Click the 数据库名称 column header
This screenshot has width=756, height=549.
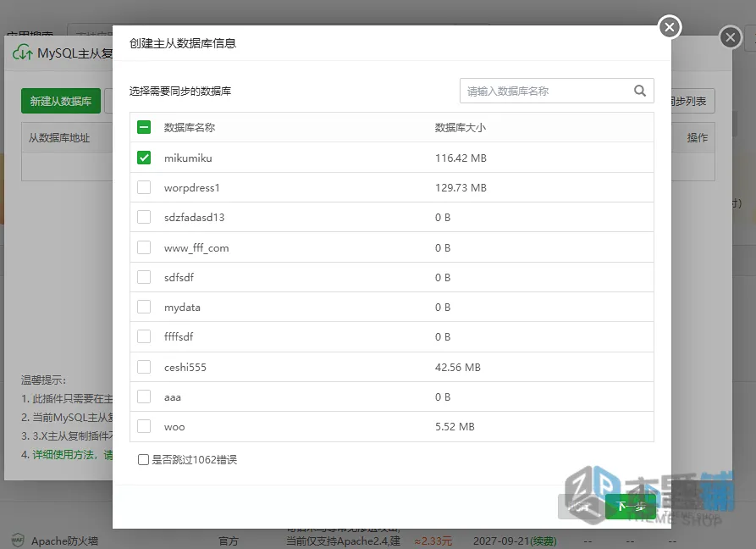click(190, 127)
